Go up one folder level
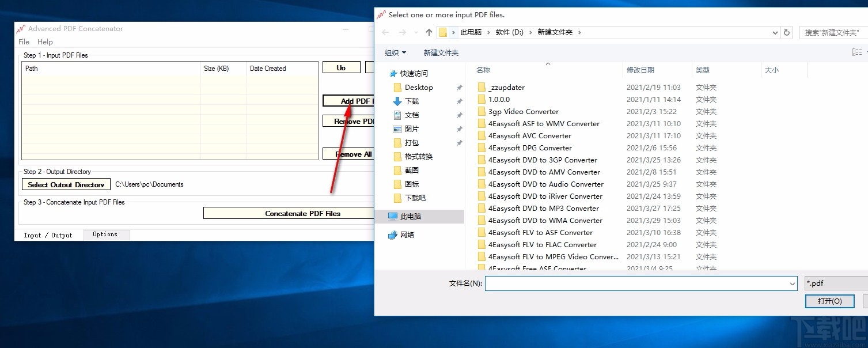 pos(429,32)
